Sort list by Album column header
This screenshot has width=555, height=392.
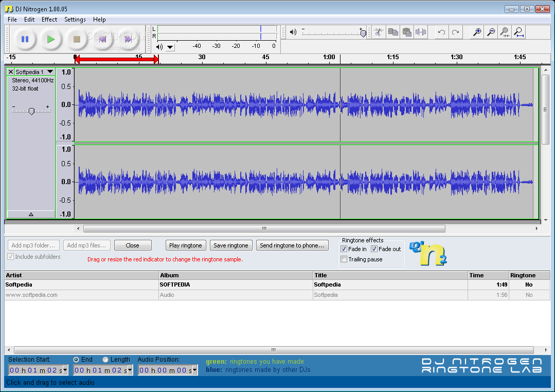tap(236, 276)
